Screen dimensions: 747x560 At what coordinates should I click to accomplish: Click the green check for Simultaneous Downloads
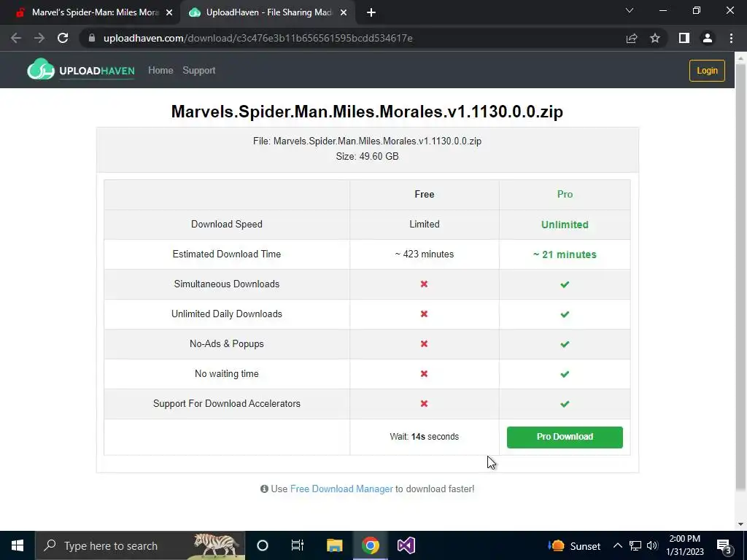[565, 284]
